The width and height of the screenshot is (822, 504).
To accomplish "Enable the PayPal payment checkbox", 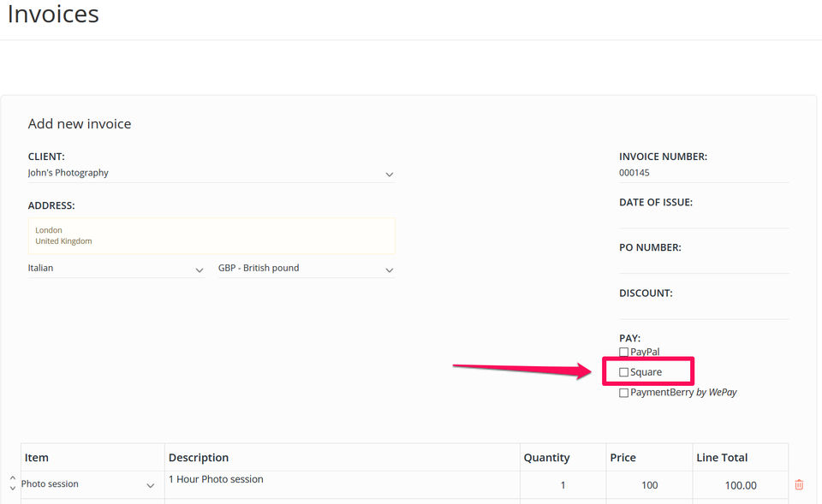I will tap(624, 353).
